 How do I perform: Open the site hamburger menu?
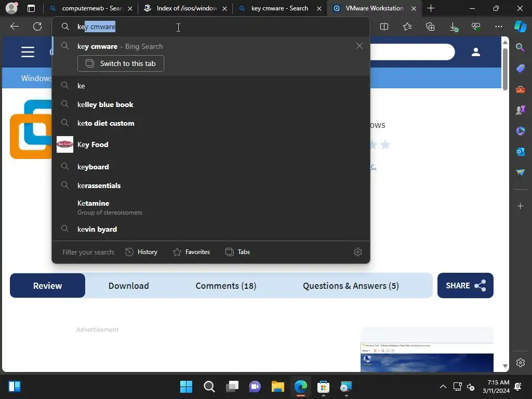pos(28,52)
